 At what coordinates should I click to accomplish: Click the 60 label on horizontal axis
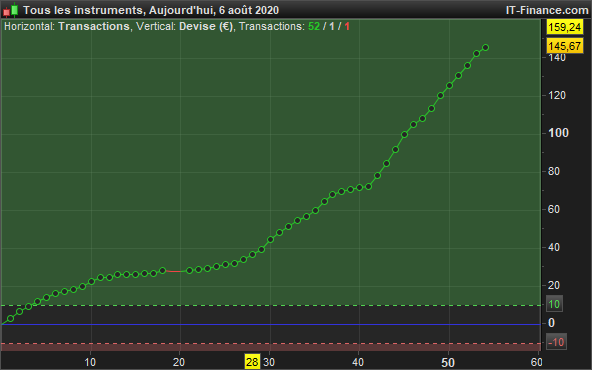click(536, 362)
